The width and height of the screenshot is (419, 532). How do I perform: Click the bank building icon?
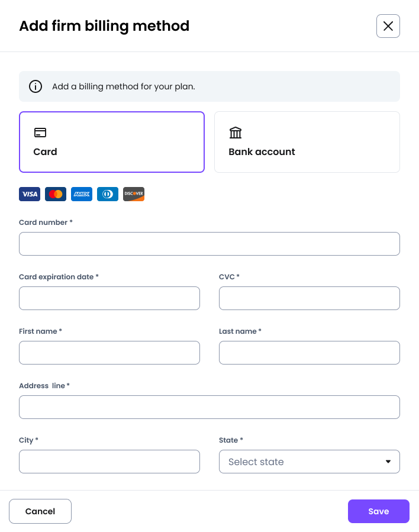(236, 133)
